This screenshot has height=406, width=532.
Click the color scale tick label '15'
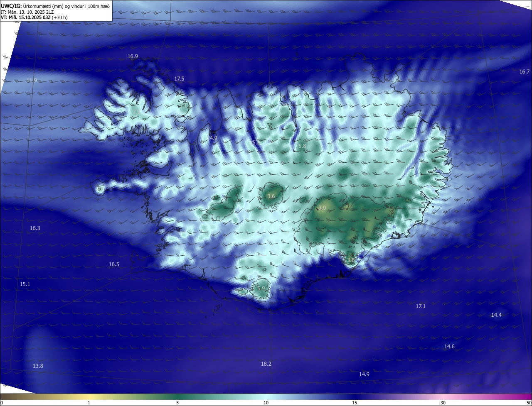pyautogui.click(x=355, y=403)
